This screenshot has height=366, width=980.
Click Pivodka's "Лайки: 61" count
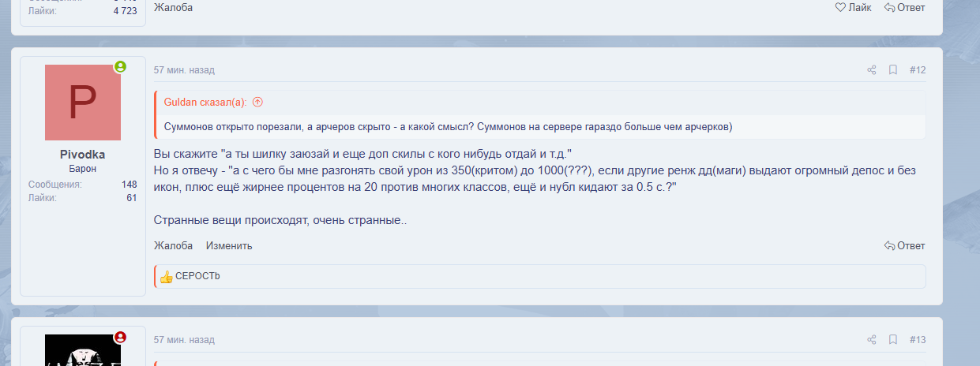[x=132, y=198]
